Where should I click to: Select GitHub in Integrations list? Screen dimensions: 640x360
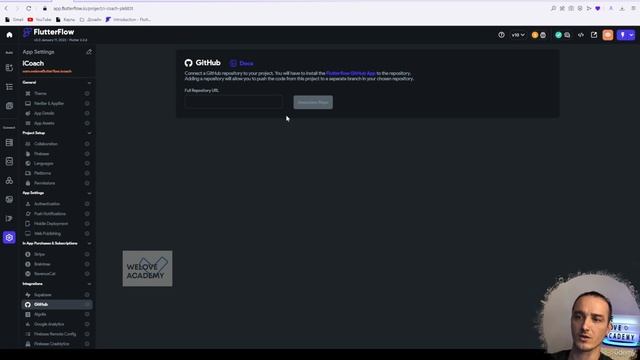57,304
